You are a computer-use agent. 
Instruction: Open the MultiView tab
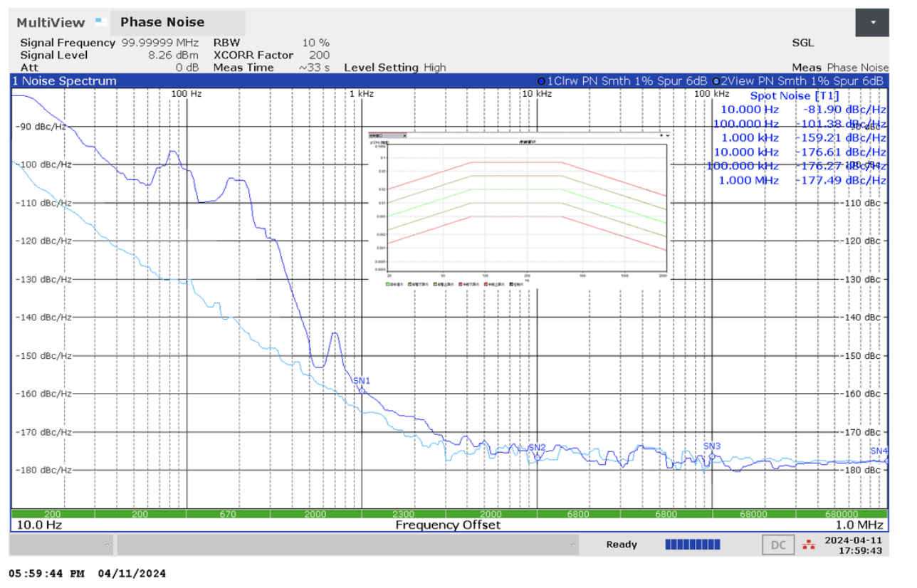[50, 23]
